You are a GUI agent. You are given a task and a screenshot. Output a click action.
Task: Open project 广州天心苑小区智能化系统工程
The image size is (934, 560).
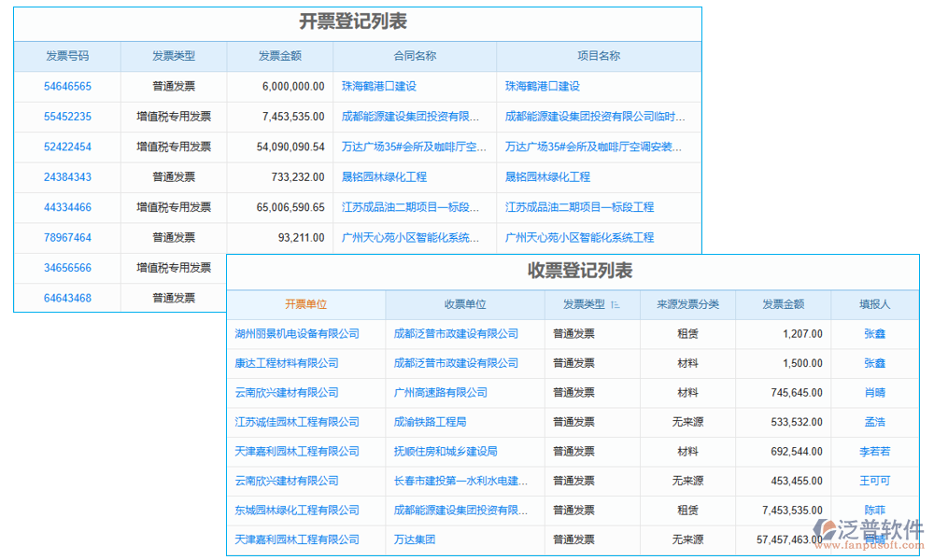tap(579, 237)
